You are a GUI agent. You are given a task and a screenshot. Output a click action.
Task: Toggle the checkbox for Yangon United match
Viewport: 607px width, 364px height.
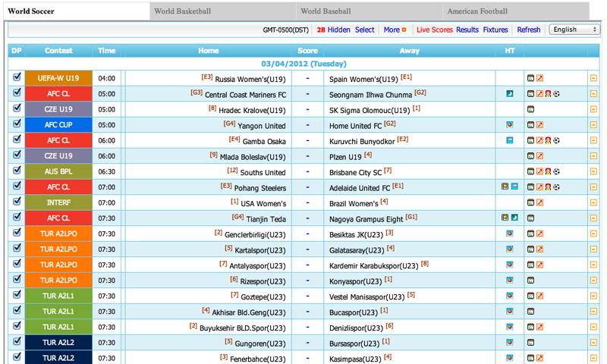17,124
